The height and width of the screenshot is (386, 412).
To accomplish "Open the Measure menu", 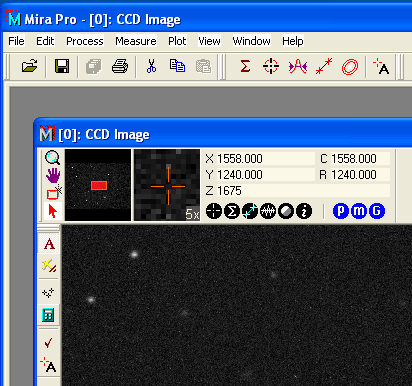I will 136,41.
